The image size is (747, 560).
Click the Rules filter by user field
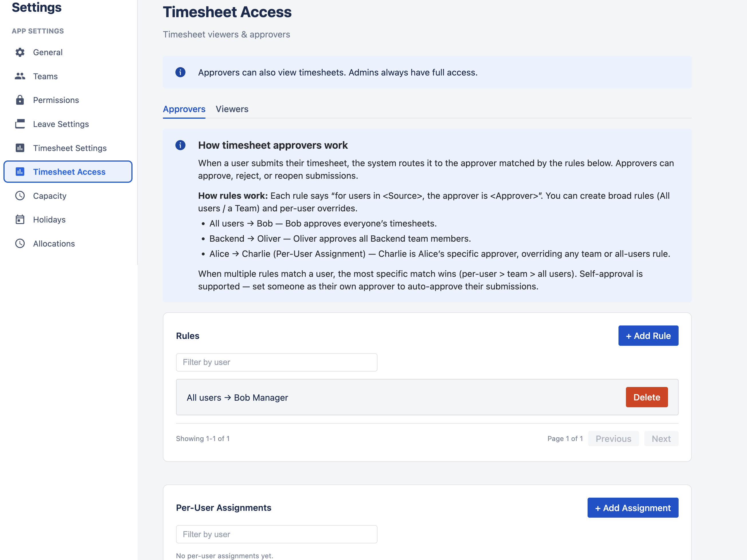(x=276, y=362)
